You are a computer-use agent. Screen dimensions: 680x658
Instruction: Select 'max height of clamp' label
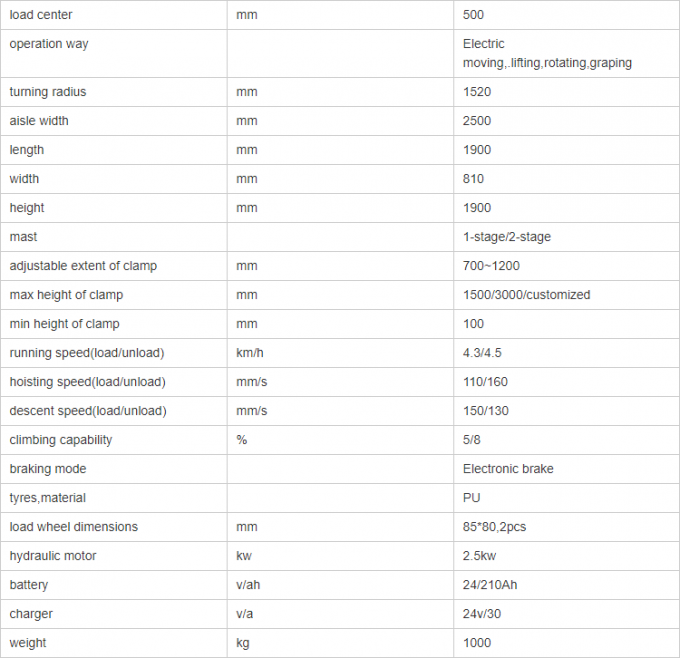tap(66, 295)
